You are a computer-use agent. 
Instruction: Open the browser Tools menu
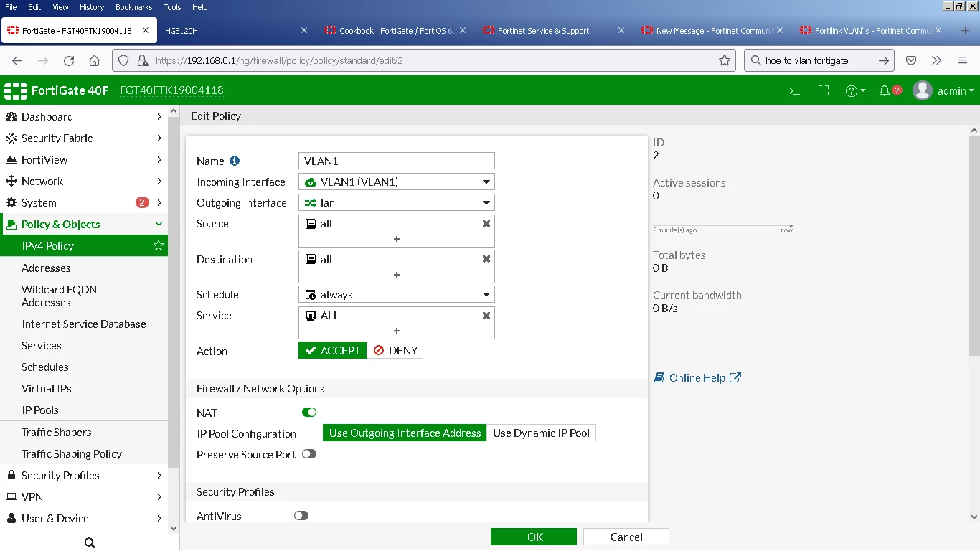pyautogui.click(x=172, y=7)
